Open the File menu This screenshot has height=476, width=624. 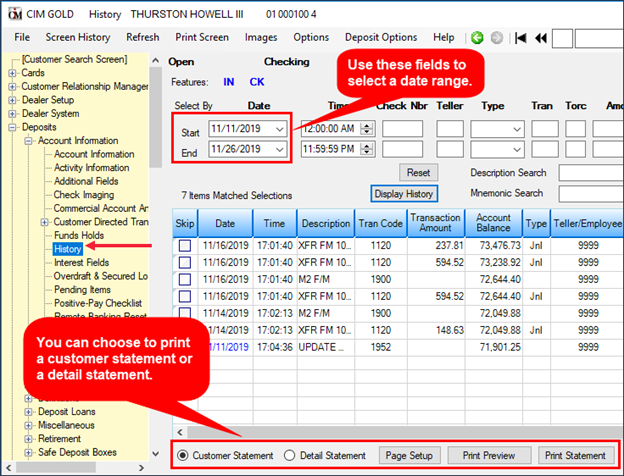pyautogui.click(x=22, y=37)
